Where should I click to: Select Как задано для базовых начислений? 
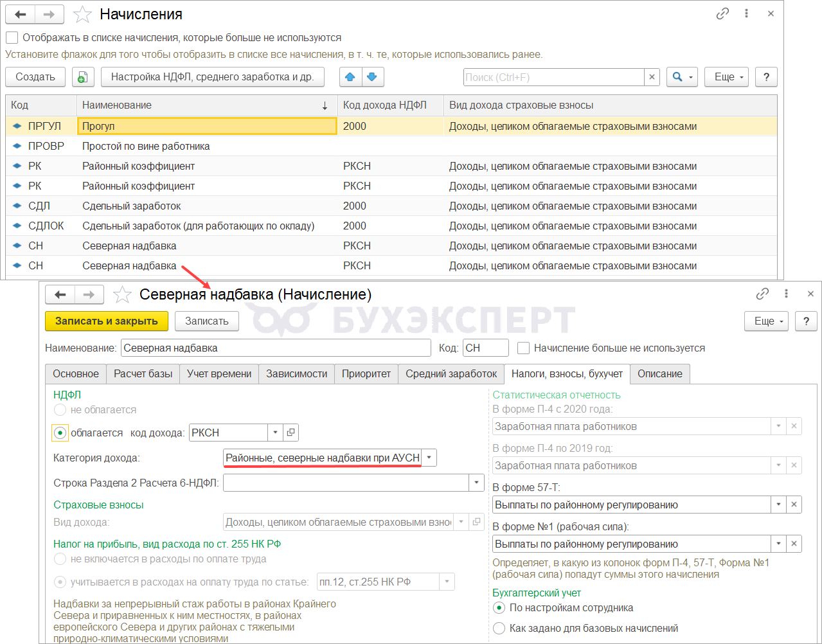click(x=499, y=628)
